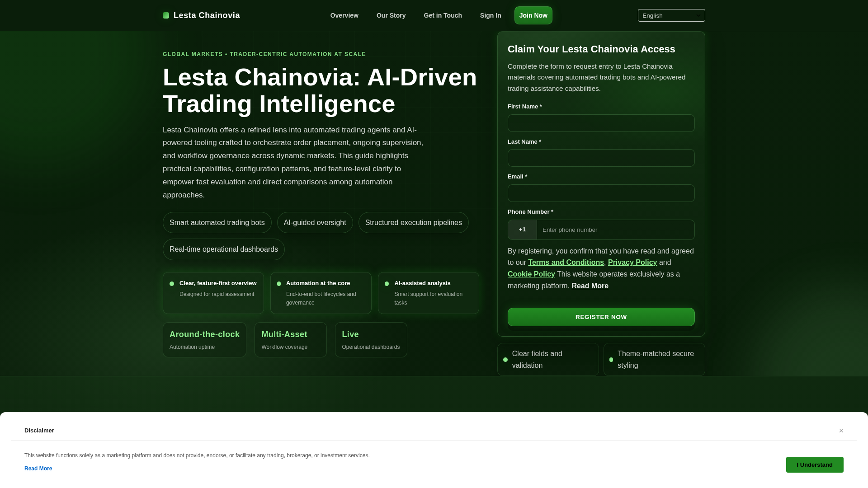
Task: Click the Multi-Asset stat card
Action: pyautogui.click(x=291, y=340)
